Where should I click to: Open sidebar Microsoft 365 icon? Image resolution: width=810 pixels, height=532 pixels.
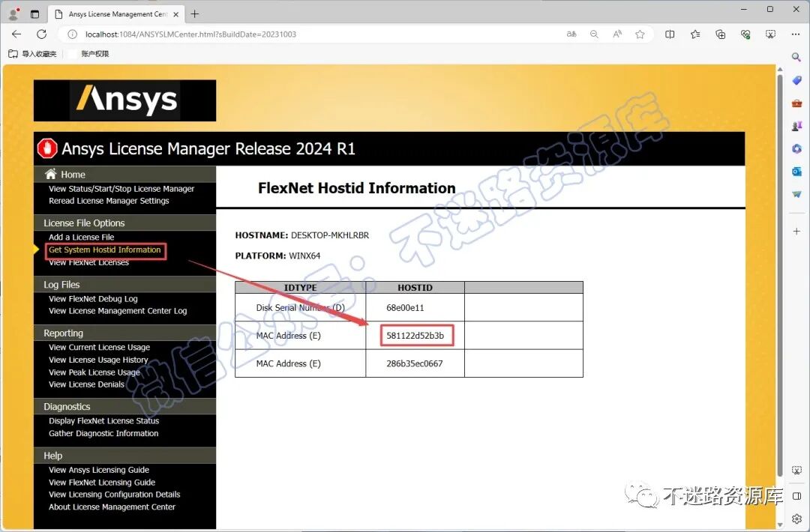click(796, 148)
